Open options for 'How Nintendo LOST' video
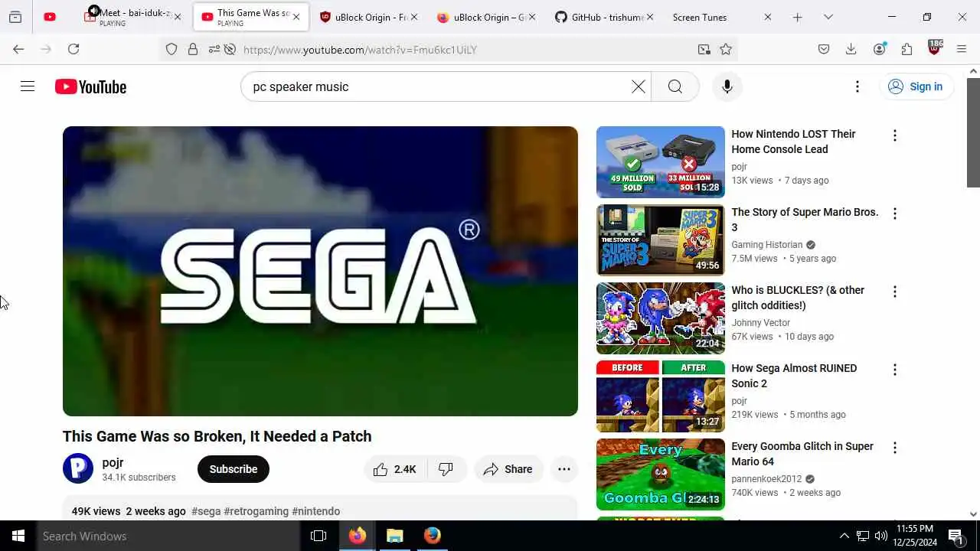980x551 pixels. (894, 135)
